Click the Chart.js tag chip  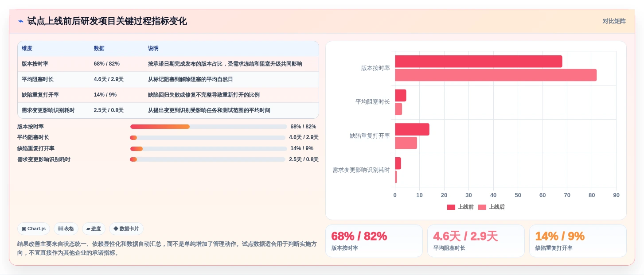click(x=34, y=229)
